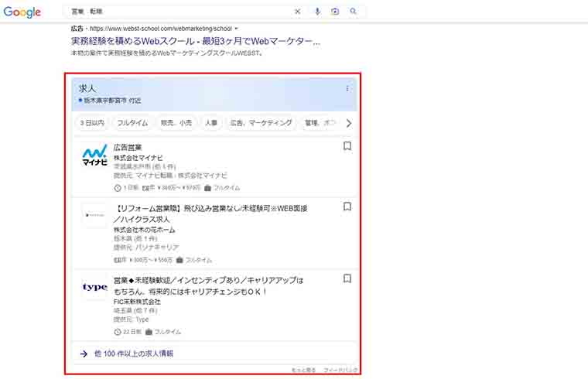Open the type logo thumbnail

(x=95, y=287)
